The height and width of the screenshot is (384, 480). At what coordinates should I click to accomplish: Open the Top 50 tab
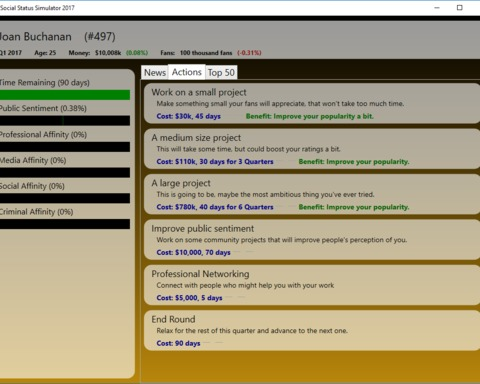tap(221, 72)
